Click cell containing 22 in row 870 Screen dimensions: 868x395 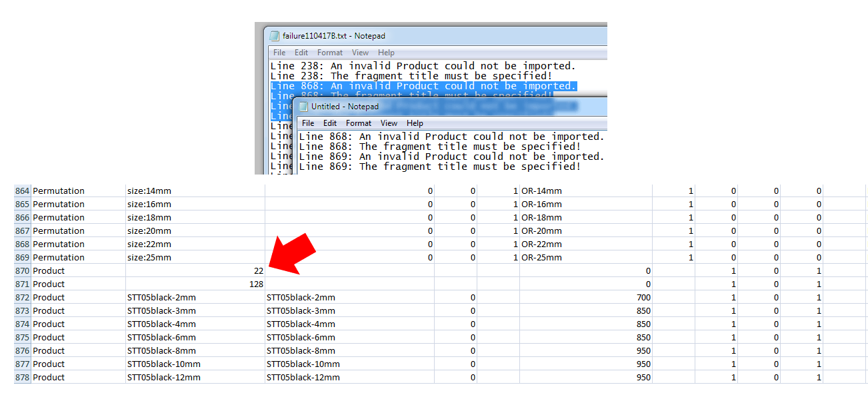[195, 271]
